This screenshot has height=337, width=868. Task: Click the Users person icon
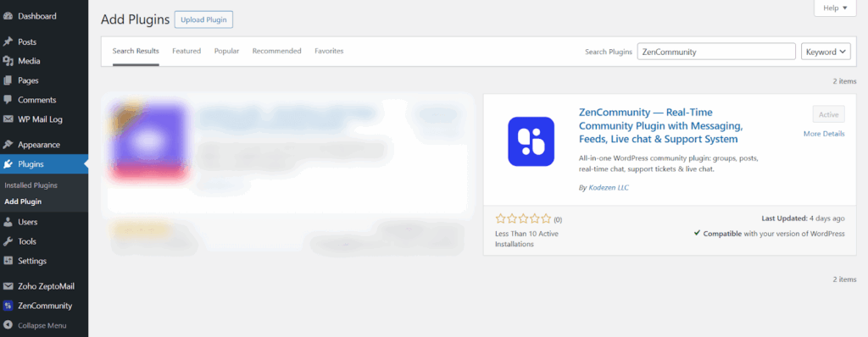click(x=8, y=223)
